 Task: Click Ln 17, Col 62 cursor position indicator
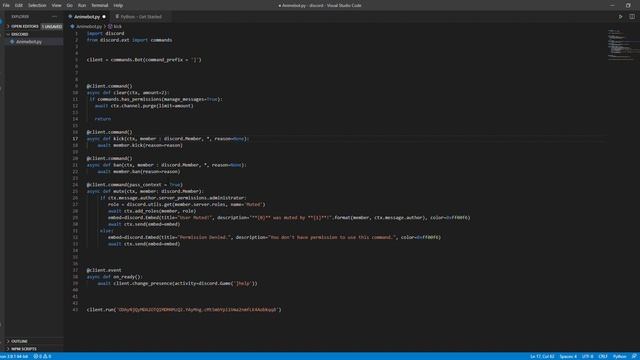(x=542, y=356)
